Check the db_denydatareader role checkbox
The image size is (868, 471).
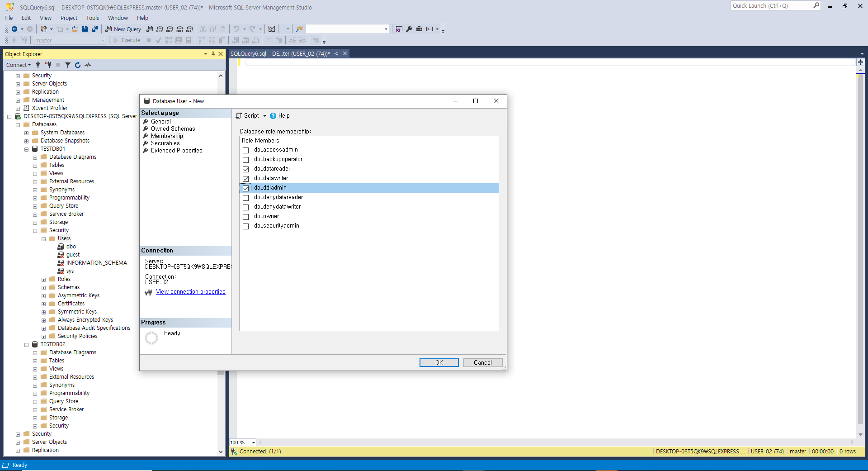pyautogui.click(x=246, y=198)
